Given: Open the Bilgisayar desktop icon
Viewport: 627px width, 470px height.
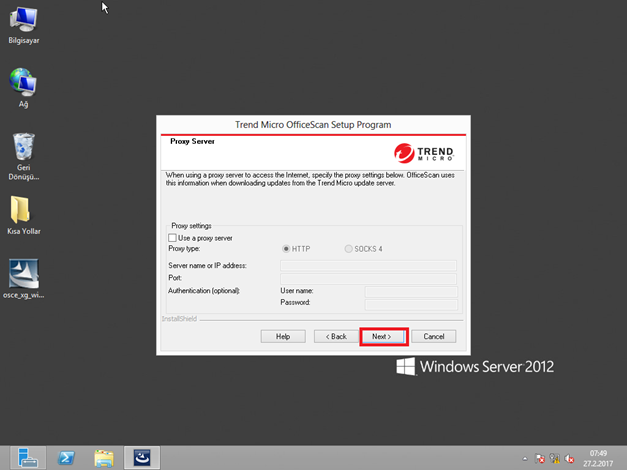Looking at the screenshot, I should tap(24, 25).
